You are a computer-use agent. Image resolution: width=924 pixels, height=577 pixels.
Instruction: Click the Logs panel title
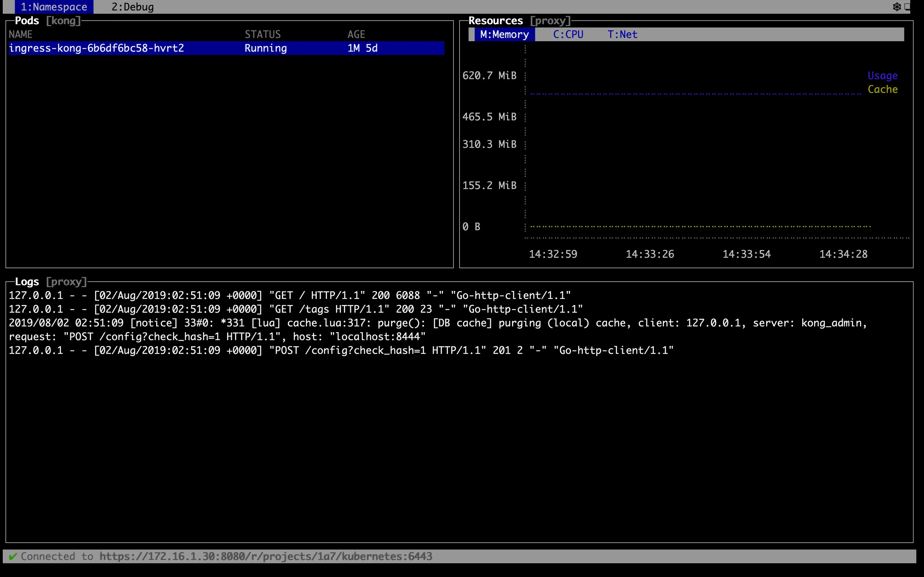click(x=27, y=281)
